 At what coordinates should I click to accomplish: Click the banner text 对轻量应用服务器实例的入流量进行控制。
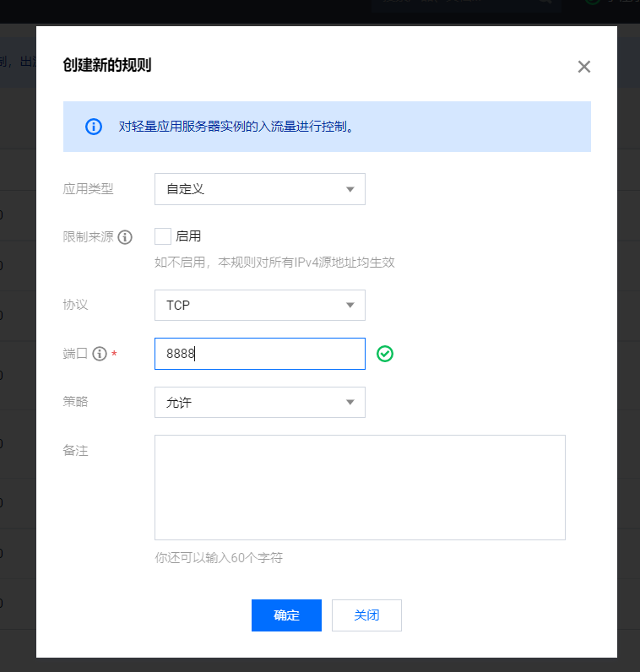click(236, 127)
